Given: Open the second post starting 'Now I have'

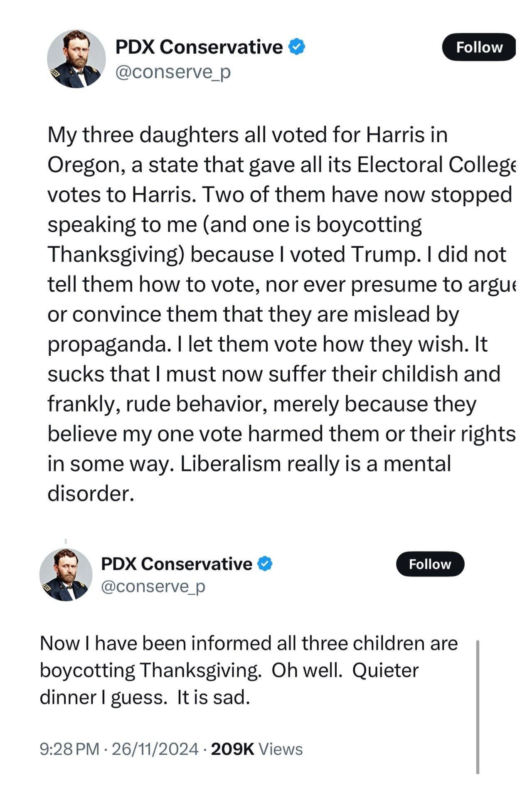Looking at the screenshot, I should pyautogui.click(x=249, y=643).
